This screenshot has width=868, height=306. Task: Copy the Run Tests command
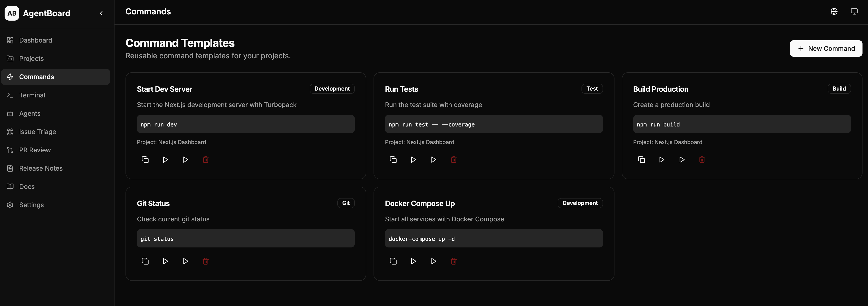pos(393,160)
